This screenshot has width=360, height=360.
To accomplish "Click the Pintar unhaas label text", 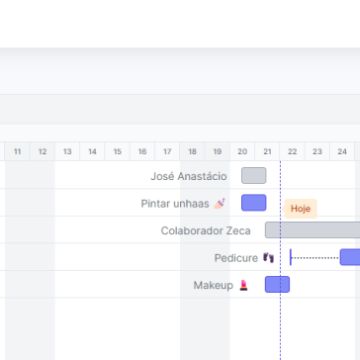I will pos(175,203).
